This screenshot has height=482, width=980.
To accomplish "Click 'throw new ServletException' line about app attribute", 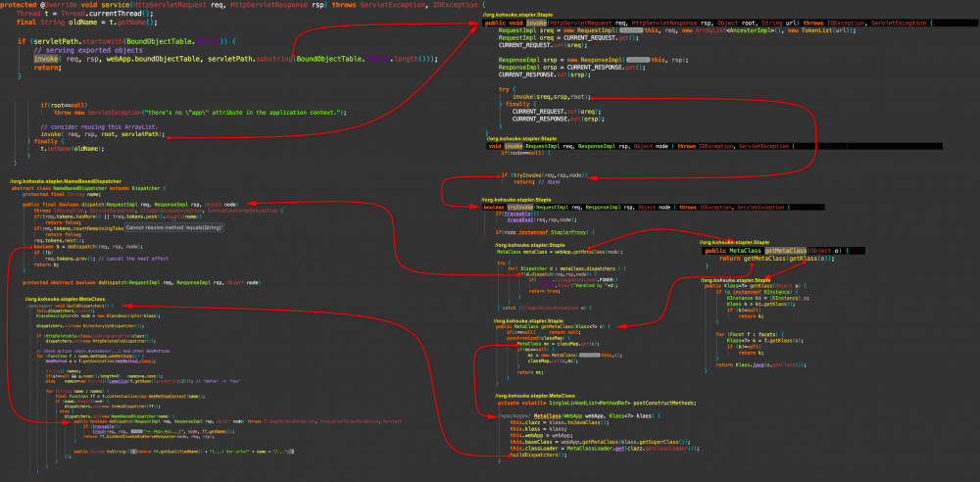I will (x=200, y=113).
